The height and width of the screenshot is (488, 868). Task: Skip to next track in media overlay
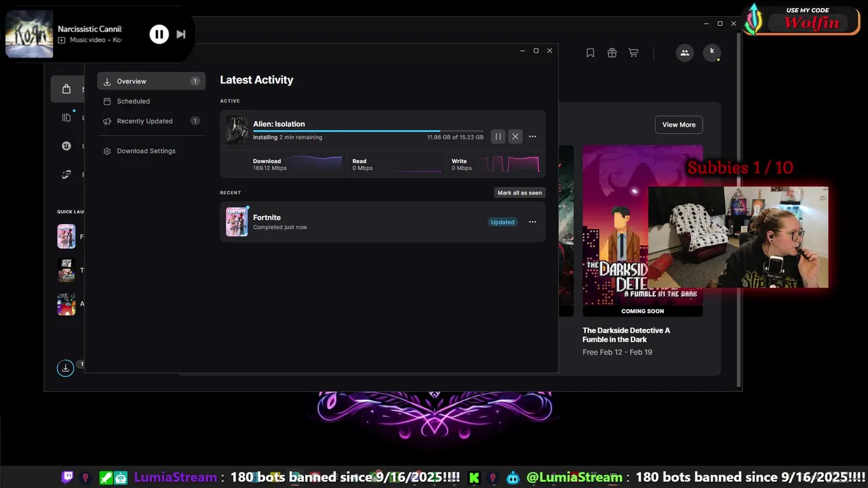tap(181, 34)
